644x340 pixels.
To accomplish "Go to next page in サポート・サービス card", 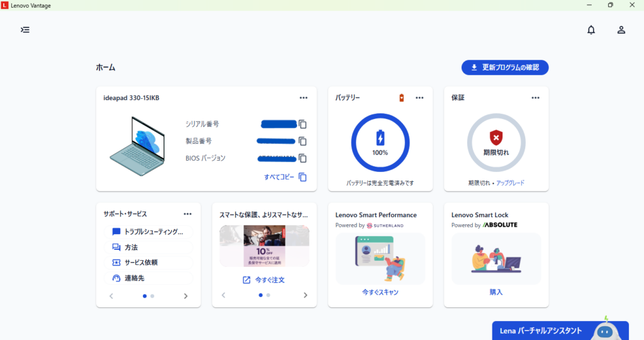I will pyautogui.click(x=186, y=296).
